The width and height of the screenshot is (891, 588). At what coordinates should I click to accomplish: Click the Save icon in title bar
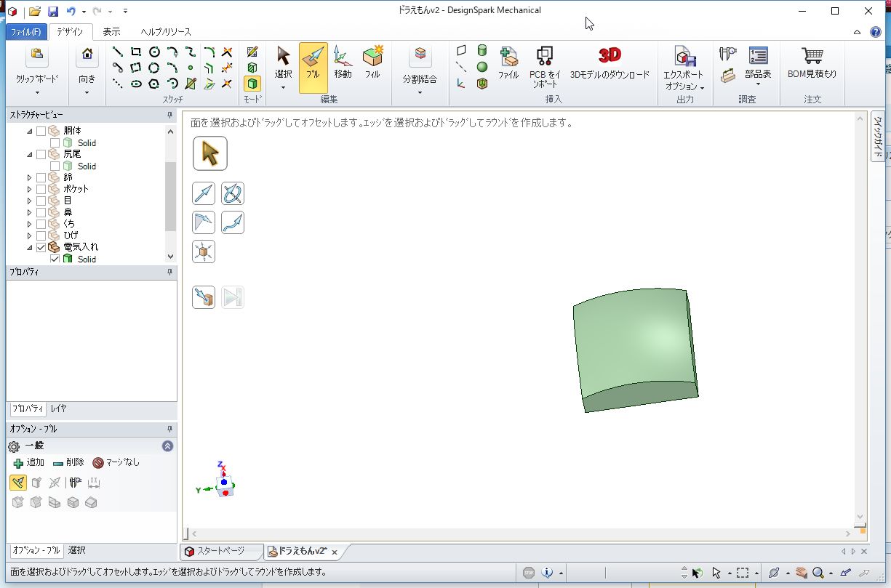tap(53, 12)
